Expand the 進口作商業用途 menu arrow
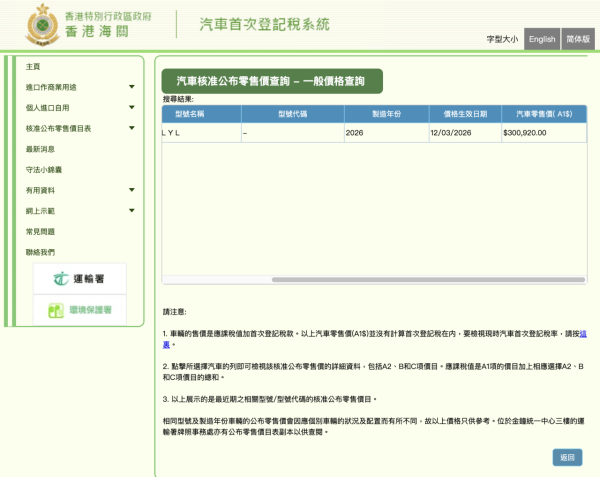The image size is (600, 477). 132,87
